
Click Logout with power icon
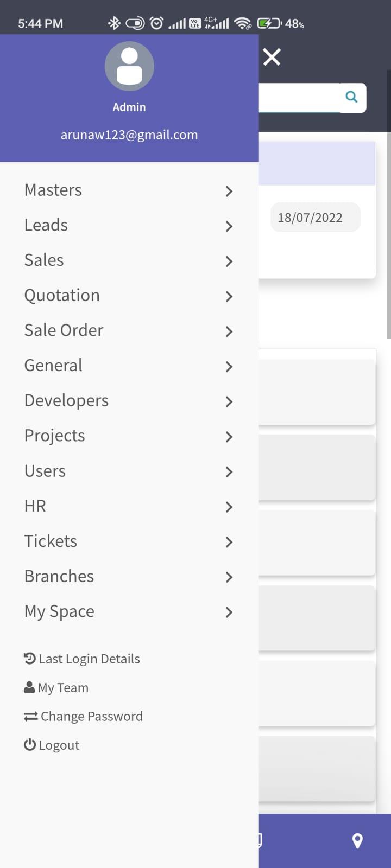coord(52,745)
